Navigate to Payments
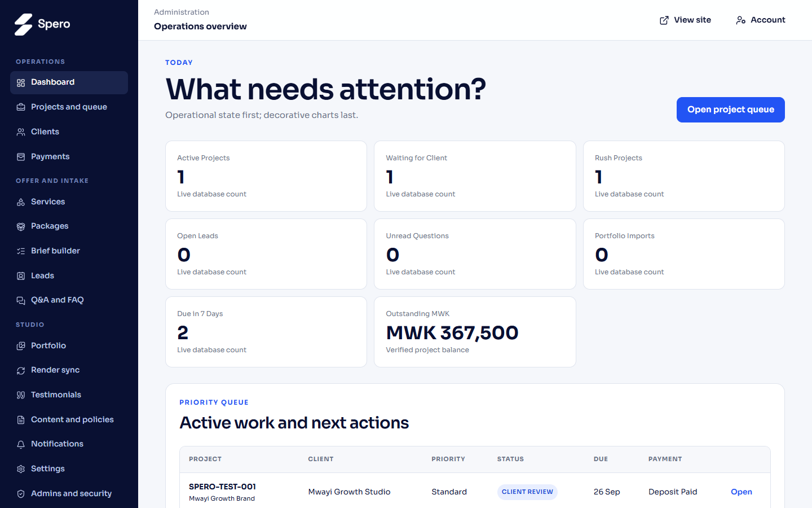Image resolution: width=812 pixels, height=508 pixels. (69, 157)
